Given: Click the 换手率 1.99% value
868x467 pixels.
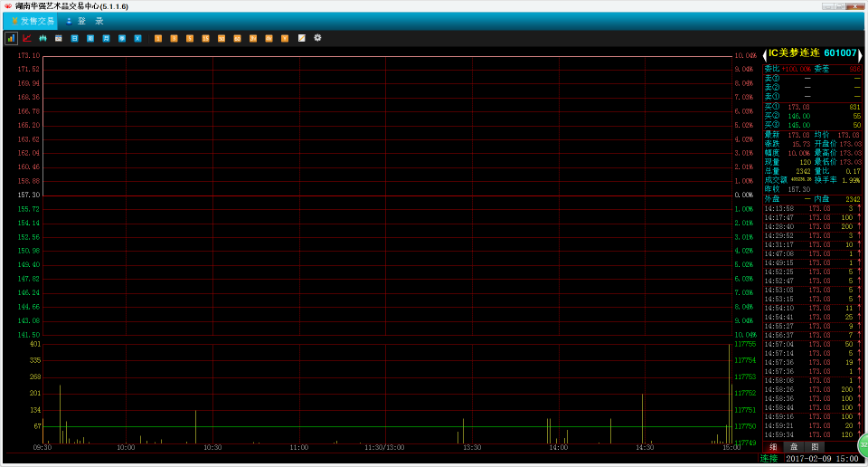Looking at the screenshot, I should point(851,181).
